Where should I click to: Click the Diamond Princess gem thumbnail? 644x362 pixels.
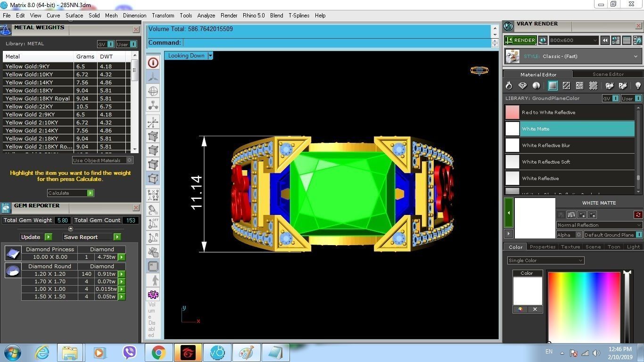pos(13,254)
